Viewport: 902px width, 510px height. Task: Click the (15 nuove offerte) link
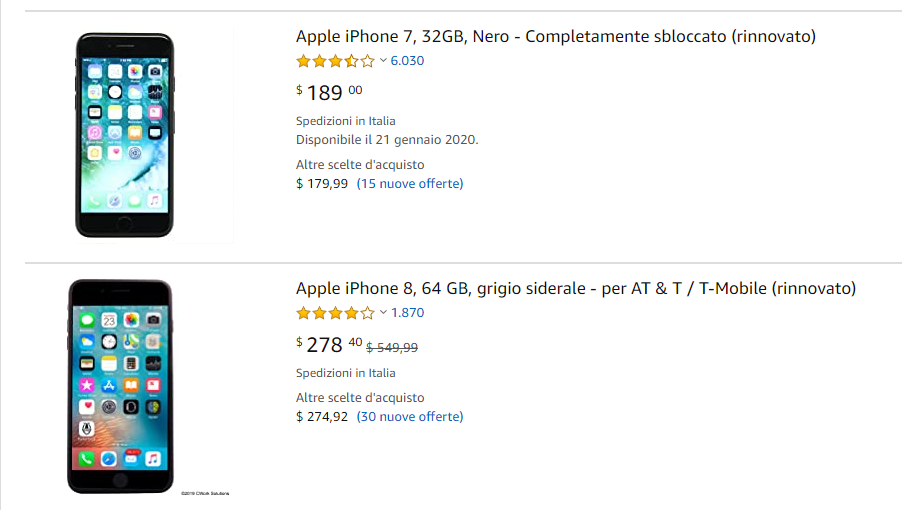(x=410, y=183)
